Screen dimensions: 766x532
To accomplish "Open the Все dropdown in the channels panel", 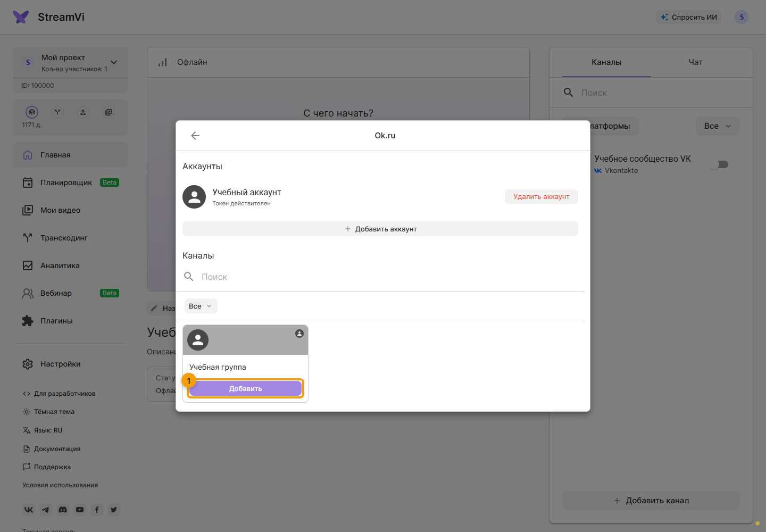I will pyautogui.click(x=718, y=126).
